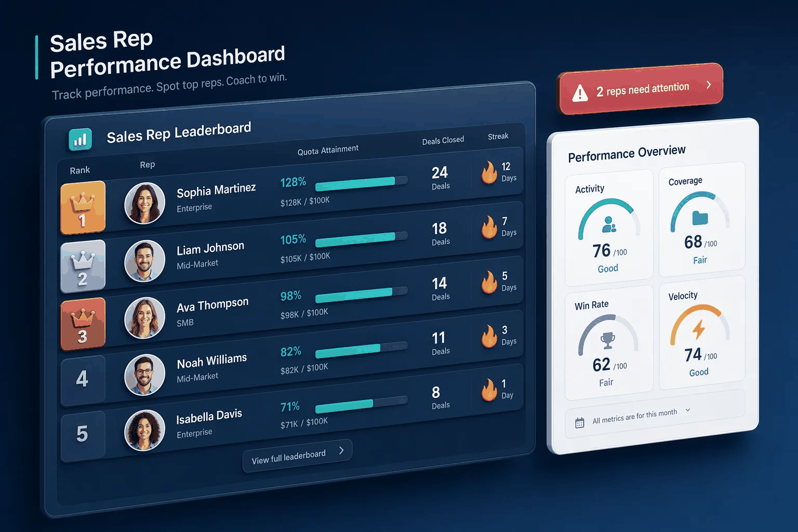Select rep name Isabella Davis
The width and height of the screenshot is (798, 532).
point(209,417)
